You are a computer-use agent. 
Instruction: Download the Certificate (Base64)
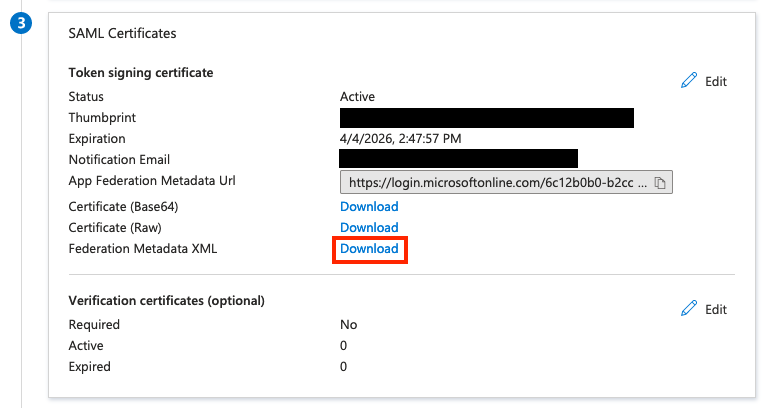[369, 207]
